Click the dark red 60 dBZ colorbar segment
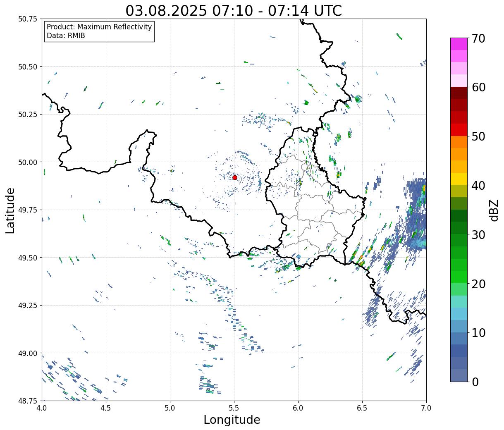Screen dimensions: 504x430 pos(459,93)
